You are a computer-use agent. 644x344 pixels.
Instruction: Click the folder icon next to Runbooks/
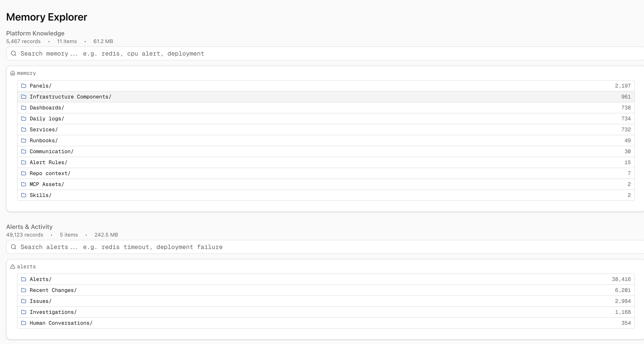24,140
